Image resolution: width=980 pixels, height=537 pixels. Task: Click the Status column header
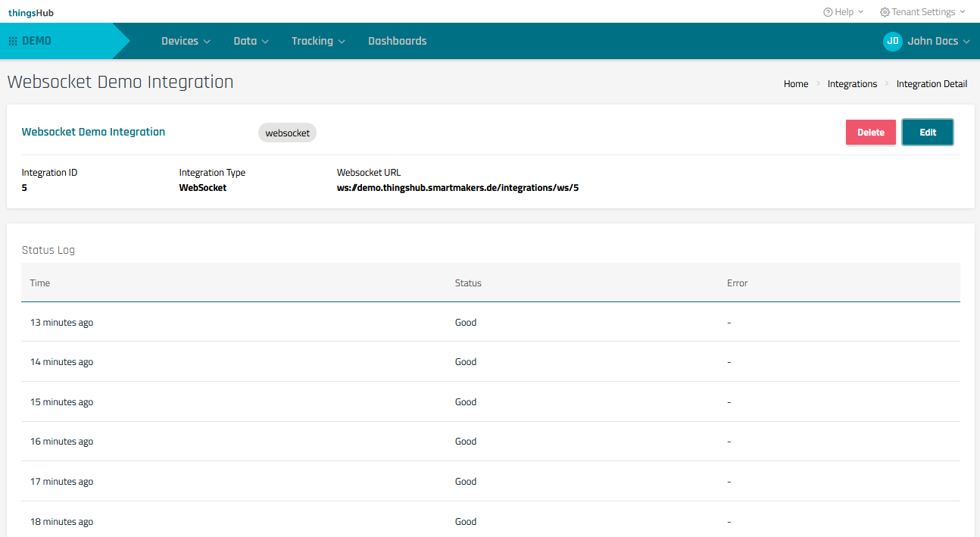pyautogui.click(x=468, y=283)
